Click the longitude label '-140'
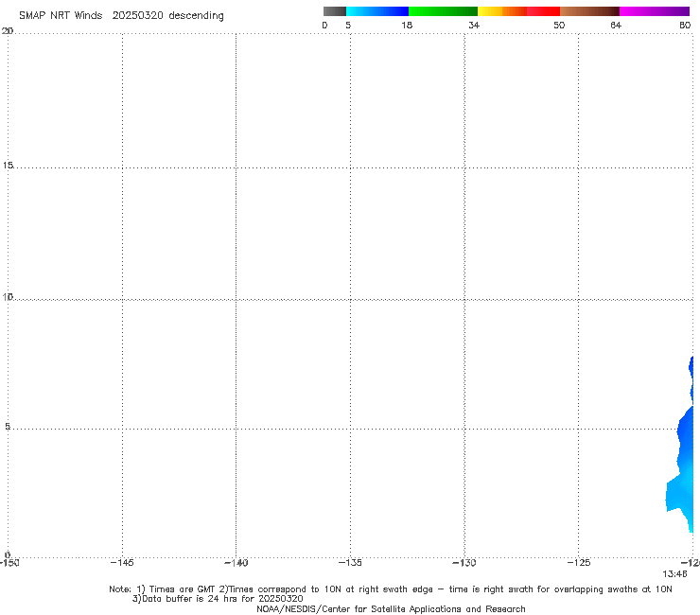Image resolution: width=700 pixels, height=615 pixels. click(x=236, y=563)
